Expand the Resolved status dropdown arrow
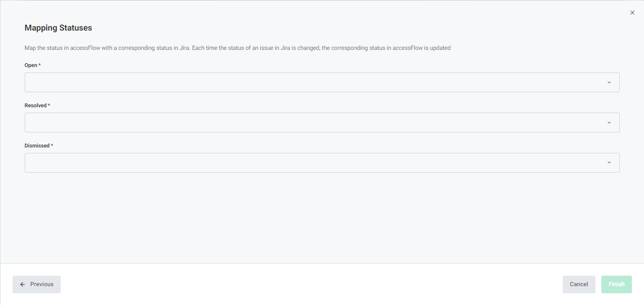 coord(609,123)
